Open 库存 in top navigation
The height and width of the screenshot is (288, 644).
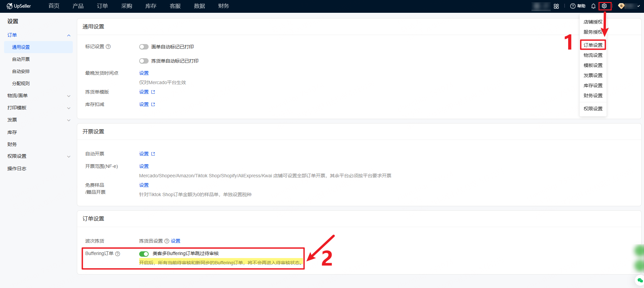coord(151,6)
